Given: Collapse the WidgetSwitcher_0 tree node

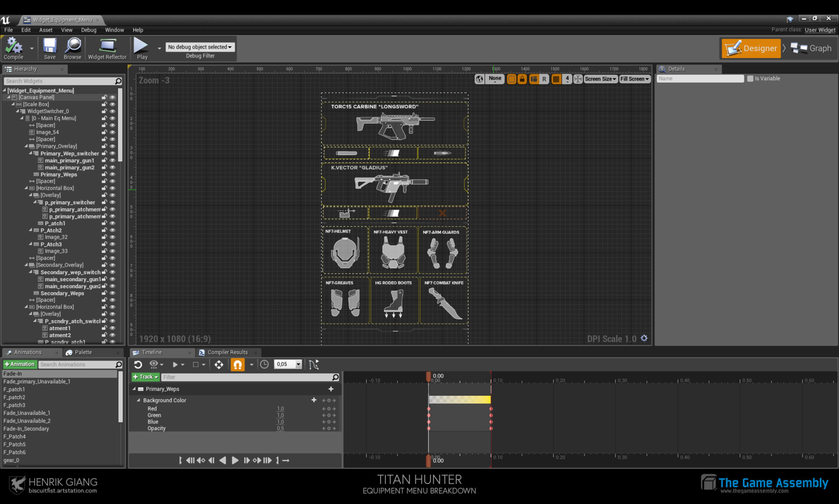Looking at the screenshot, I should 17,111.
